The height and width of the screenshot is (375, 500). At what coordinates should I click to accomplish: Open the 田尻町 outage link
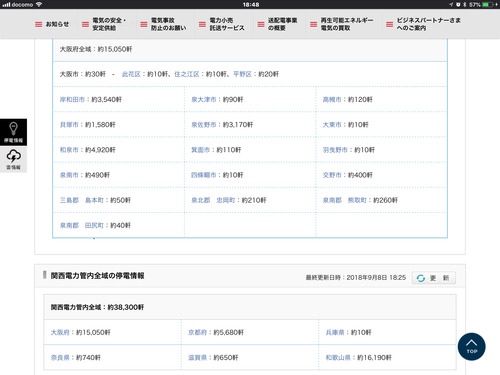tap(94, 225)
